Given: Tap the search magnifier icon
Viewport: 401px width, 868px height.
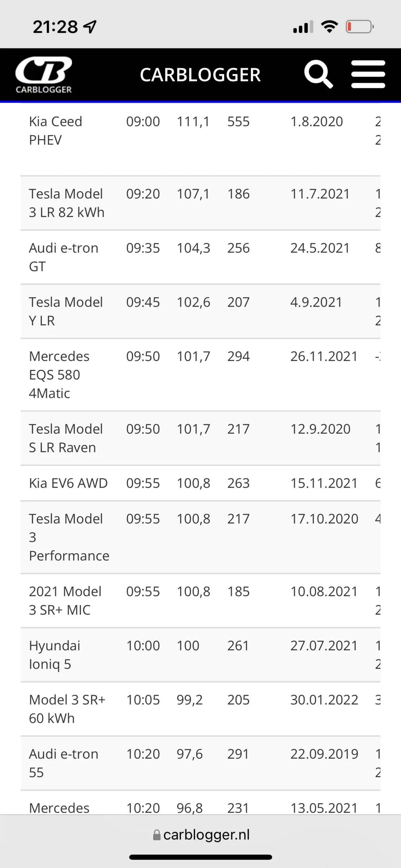Looking at the screenshot, I should 318,74.
